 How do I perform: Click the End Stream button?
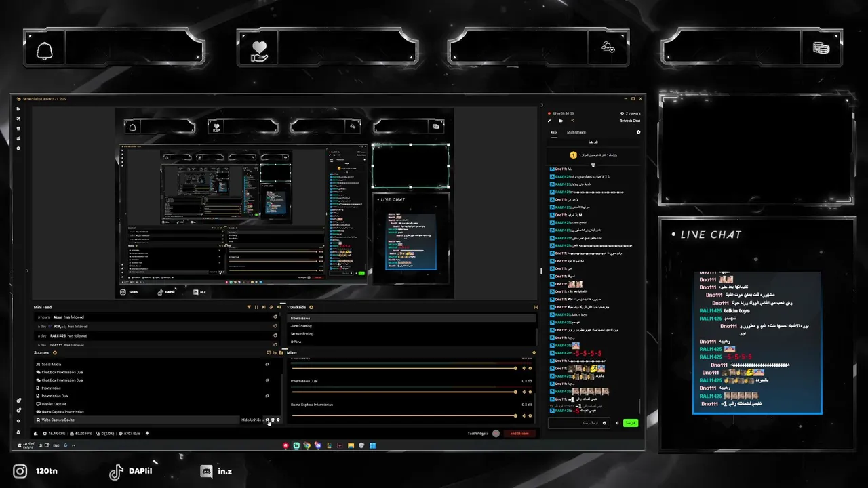[519, 433]
